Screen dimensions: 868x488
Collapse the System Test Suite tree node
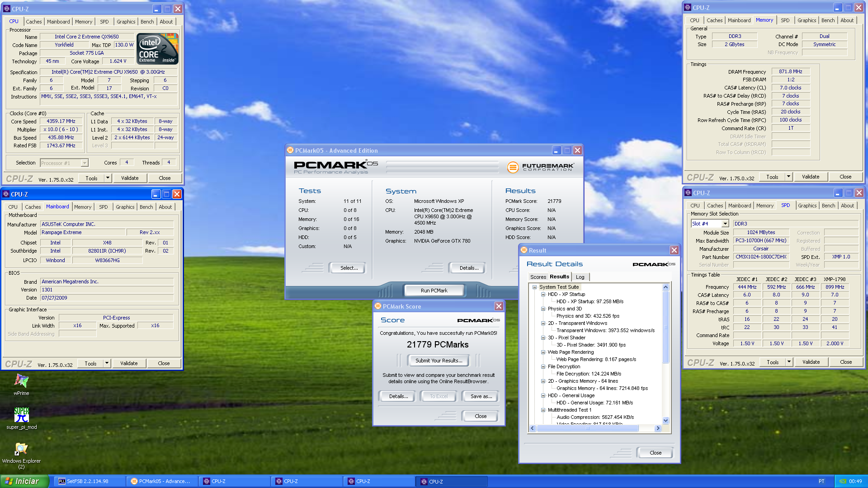534,287
